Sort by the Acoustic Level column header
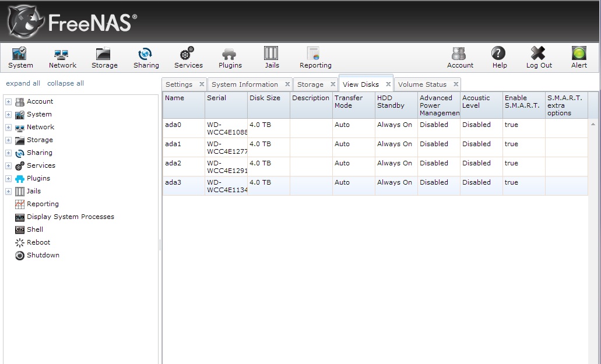The width and height of the screenshot is (601, 364). (481, 105)
